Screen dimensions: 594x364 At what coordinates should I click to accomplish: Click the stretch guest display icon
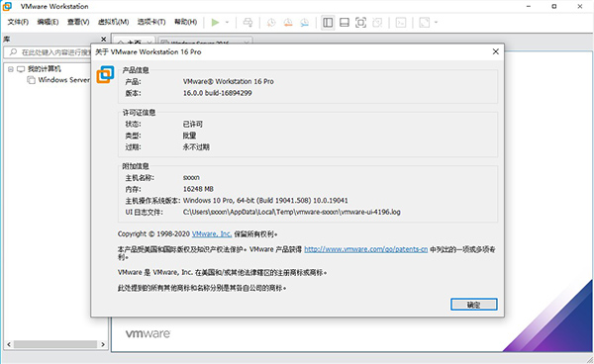425,23
